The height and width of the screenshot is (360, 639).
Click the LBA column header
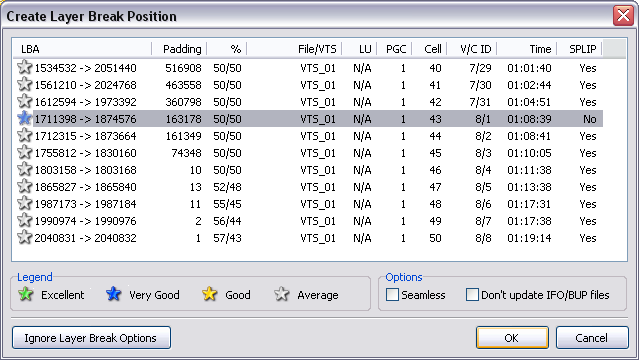(82, 49)
